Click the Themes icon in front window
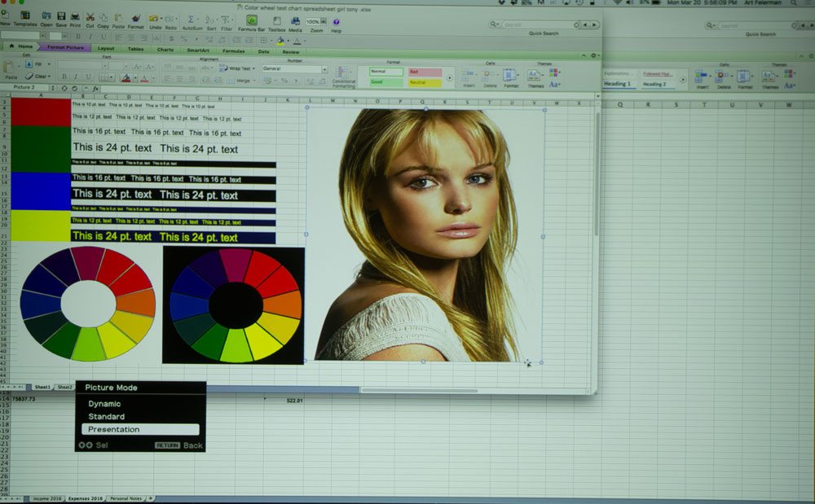This screenshot has width=815, height=504. point(534,76)
